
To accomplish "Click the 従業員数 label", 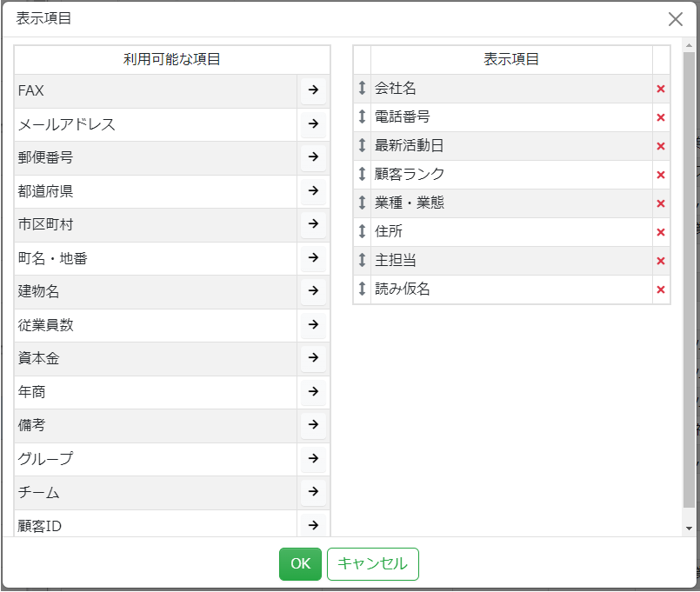I will coord(45,325).
